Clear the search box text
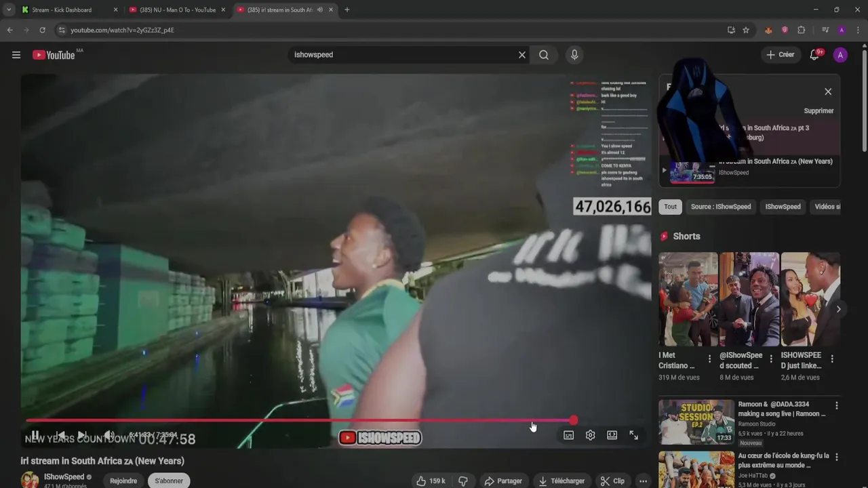Screen dimensions: 868x488 tap(521, 55)
